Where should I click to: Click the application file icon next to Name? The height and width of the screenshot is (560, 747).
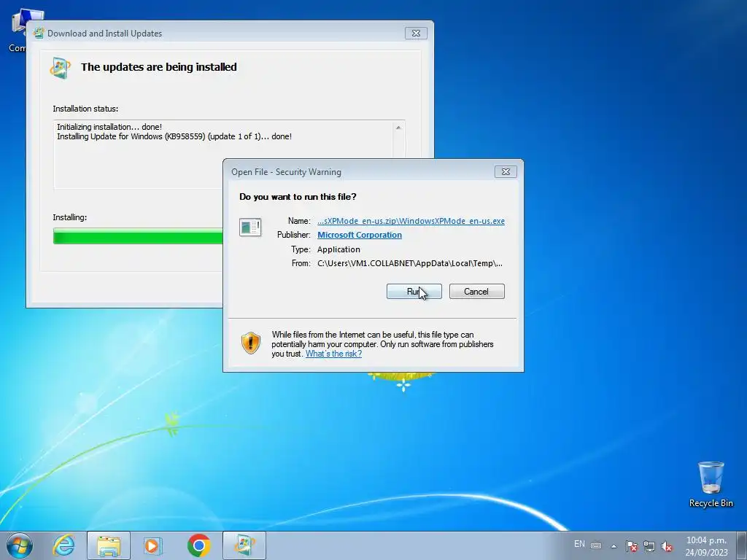click(250, 227)
